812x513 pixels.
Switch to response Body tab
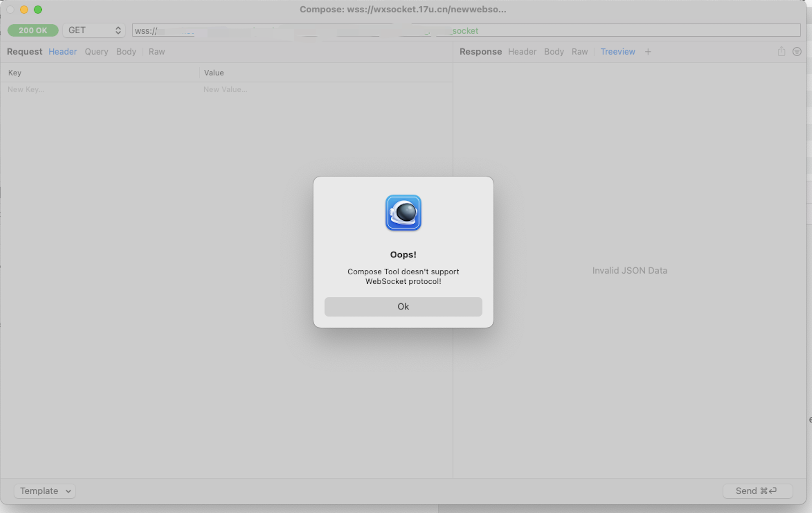[x=554, y=51]
